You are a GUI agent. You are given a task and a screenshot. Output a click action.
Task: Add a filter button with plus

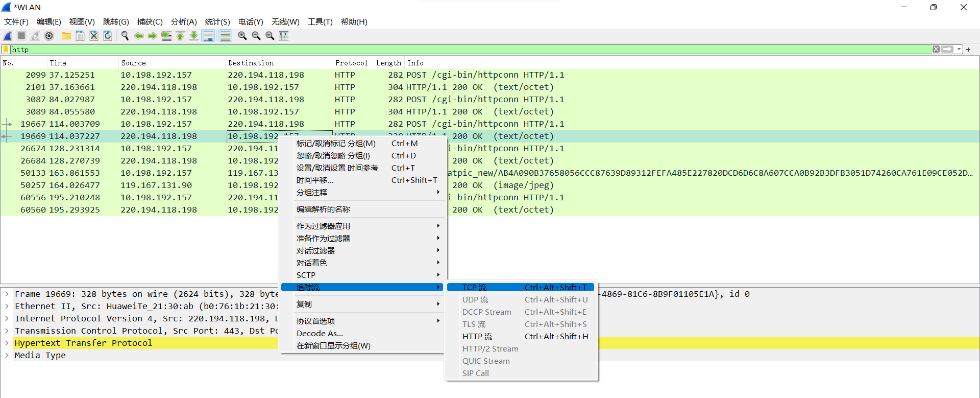[968, 50]
